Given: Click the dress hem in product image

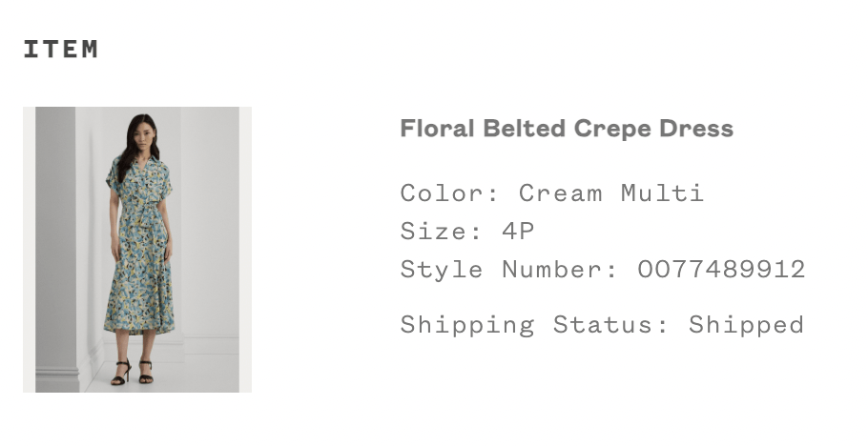Looking at the screenshot, I should point(139,328).
